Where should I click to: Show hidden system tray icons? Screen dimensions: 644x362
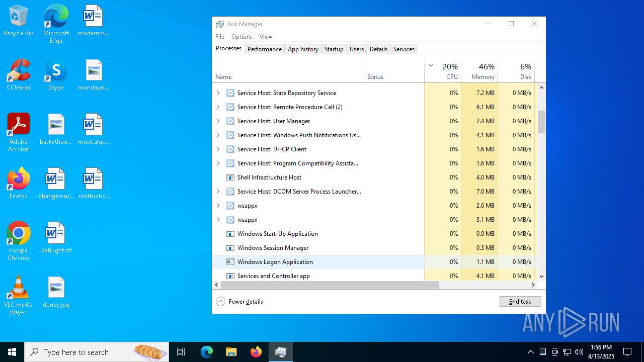tap(530, 352)
